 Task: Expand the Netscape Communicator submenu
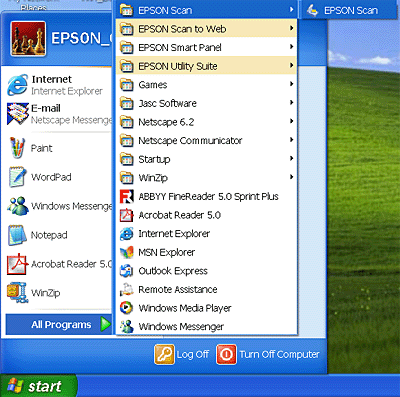click(x=206, y=140)
